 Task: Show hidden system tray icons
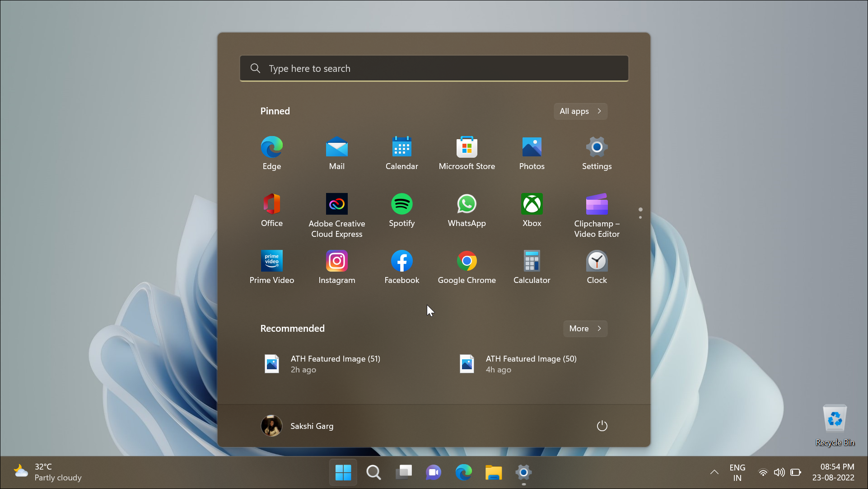(x=714, y=472)
